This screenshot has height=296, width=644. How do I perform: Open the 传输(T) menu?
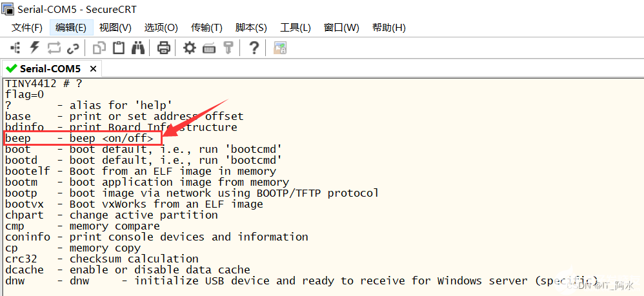pos(206,28)
